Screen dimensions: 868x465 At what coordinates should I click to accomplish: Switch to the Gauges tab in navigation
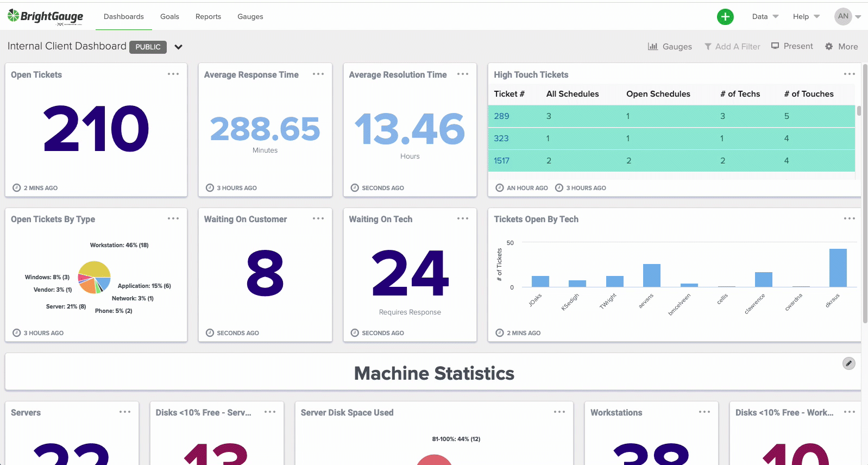pyautogui.click(x=250, y=16)
